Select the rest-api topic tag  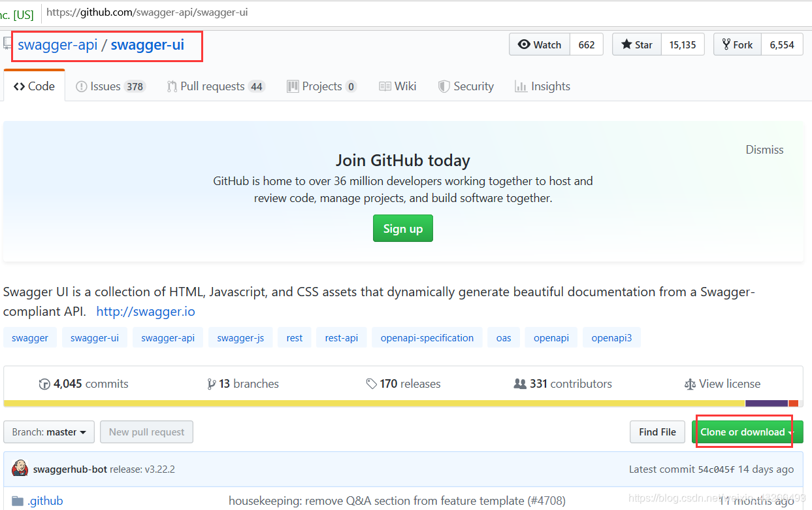pos(342,338)
